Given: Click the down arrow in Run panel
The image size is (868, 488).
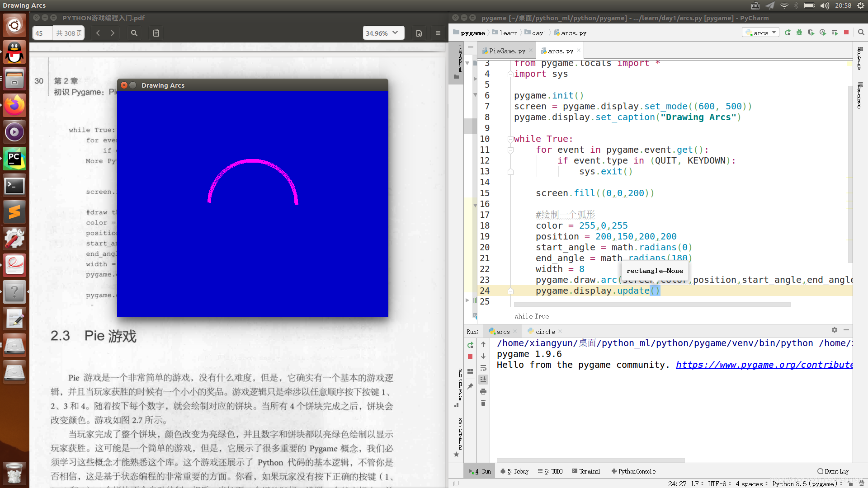Looking at the screenshot, I should [483, 356].
